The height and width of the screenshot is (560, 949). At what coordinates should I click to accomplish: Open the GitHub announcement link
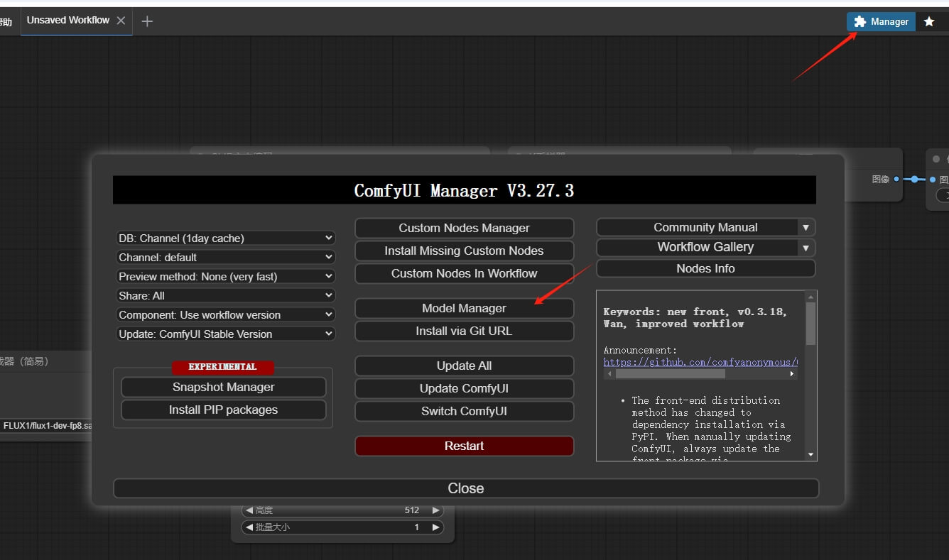700,361
